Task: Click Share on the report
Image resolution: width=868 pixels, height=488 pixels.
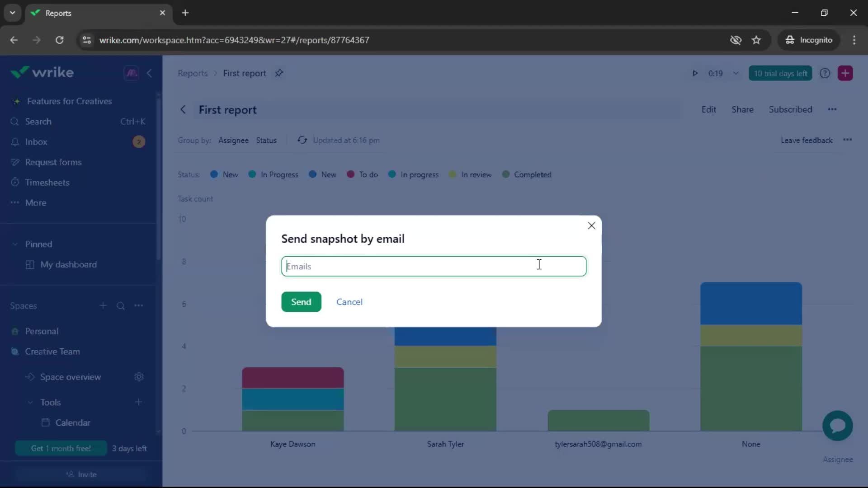Action: 742,109
